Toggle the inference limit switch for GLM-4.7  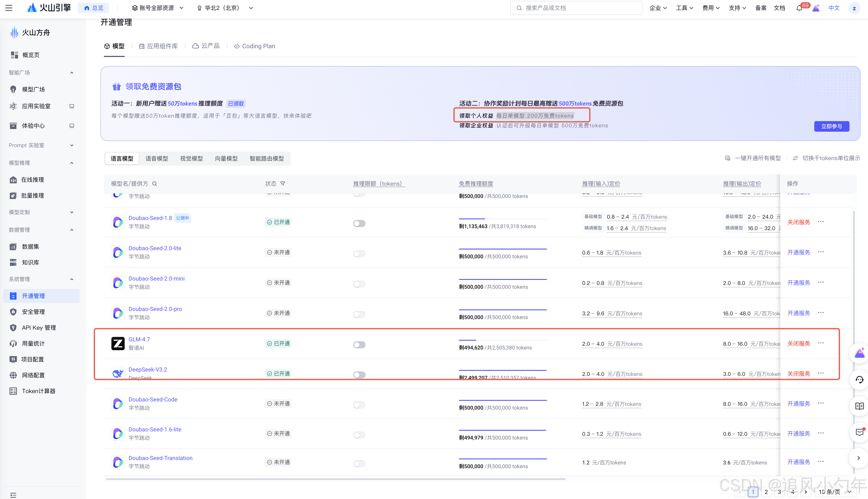coord(359,345)
